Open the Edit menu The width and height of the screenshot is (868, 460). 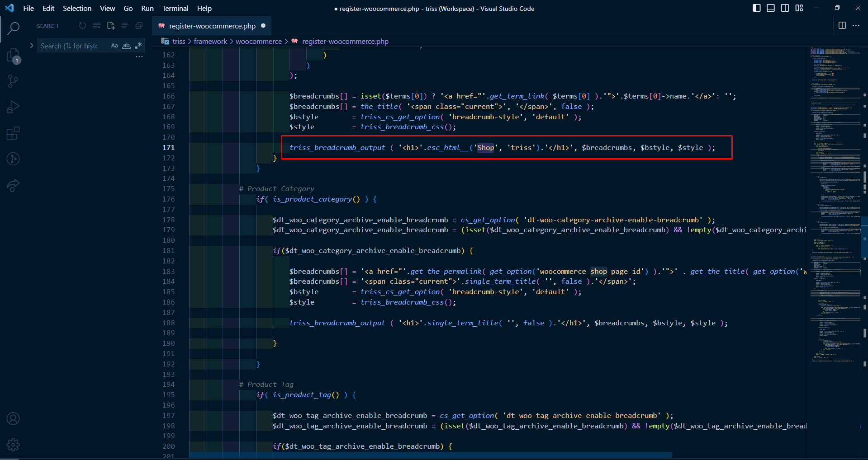[48, 8]
